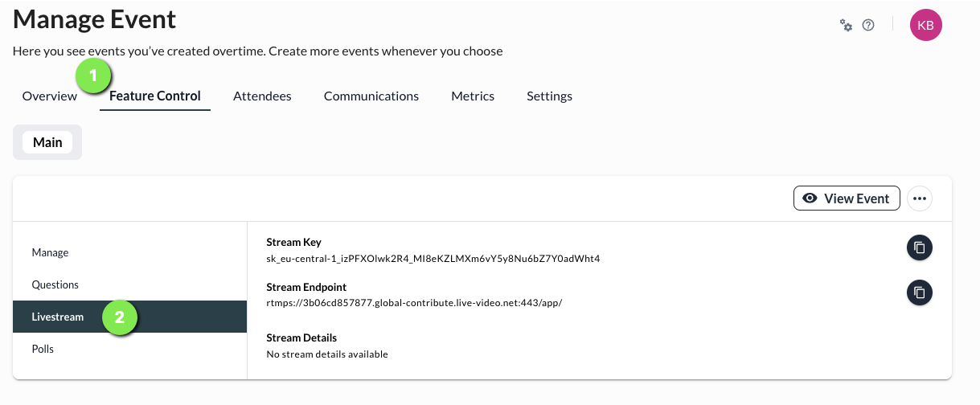Open Polls in the side menu
The width and height of the screenshot is (980, 405).
point(43,349)
